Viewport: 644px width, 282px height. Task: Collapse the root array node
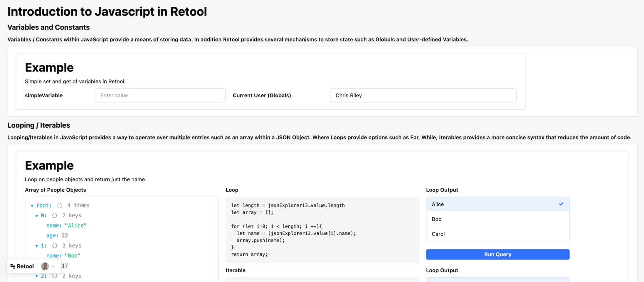coord(32,206)
